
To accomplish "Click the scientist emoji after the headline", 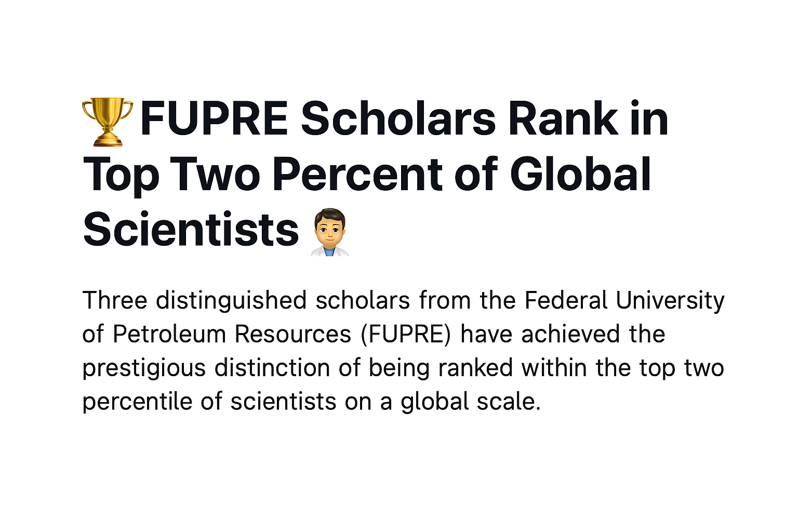I will [330, 232].
